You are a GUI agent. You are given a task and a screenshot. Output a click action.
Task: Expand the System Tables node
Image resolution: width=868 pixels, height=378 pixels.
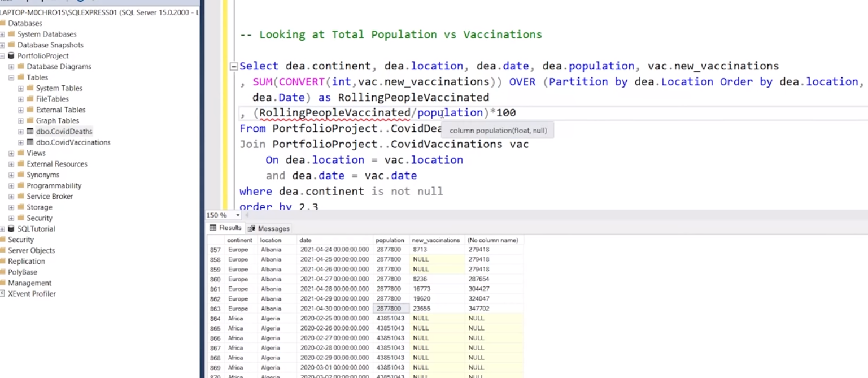20,89
